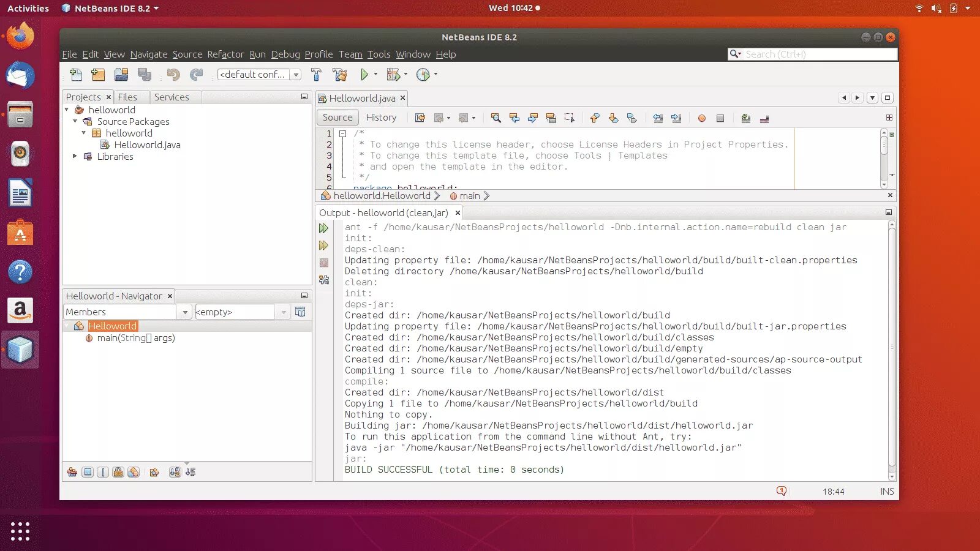980x551 pixels.
Task: Click the Previous Bookmark up-arrow icon
Action: tap(595, 118)
